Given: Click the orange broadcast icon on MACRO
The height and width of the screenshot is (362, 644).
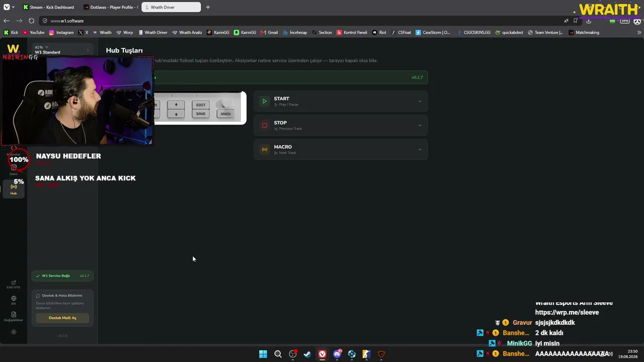Looking at the screenshot, I should click(x=265, y=150).
